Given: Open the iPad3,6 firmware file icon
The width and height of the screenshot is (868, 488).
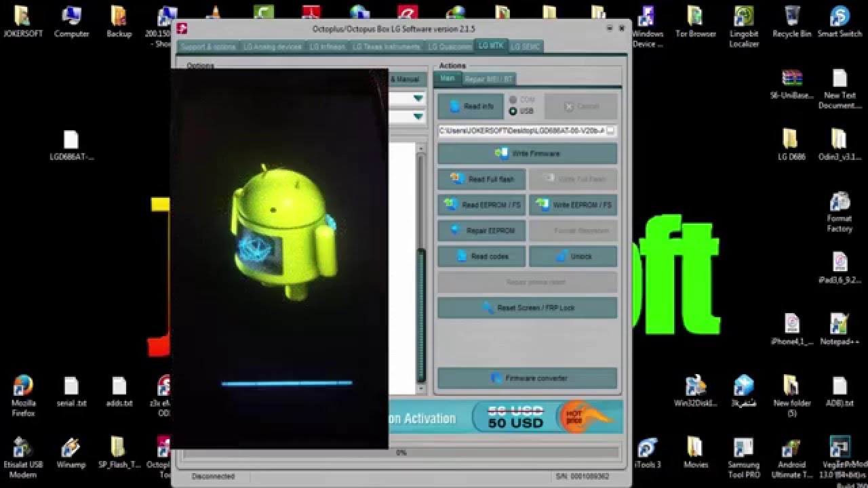Looking at the screenshot, I should point(840,268).
